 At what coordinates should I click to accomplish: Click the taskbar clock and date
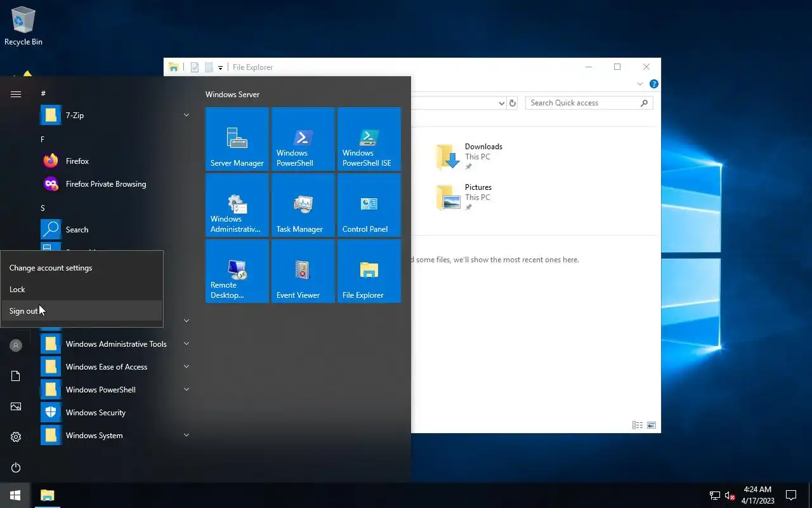click(x=758, y=495)
